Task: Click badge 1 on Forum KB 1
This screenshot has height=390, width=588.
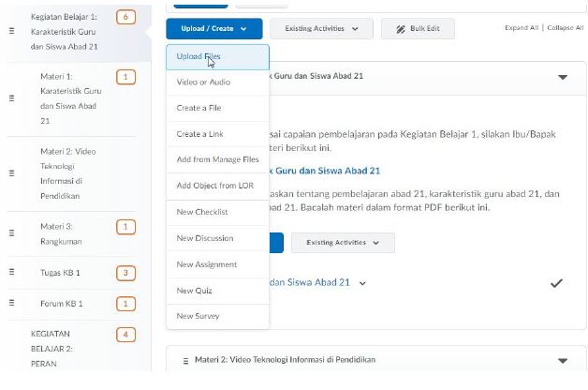Action: tap(125, 304)
